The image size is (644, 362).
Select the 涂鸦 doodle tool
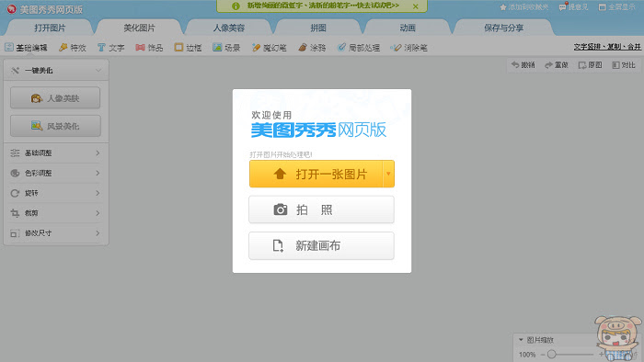click(x=312, y=48)
